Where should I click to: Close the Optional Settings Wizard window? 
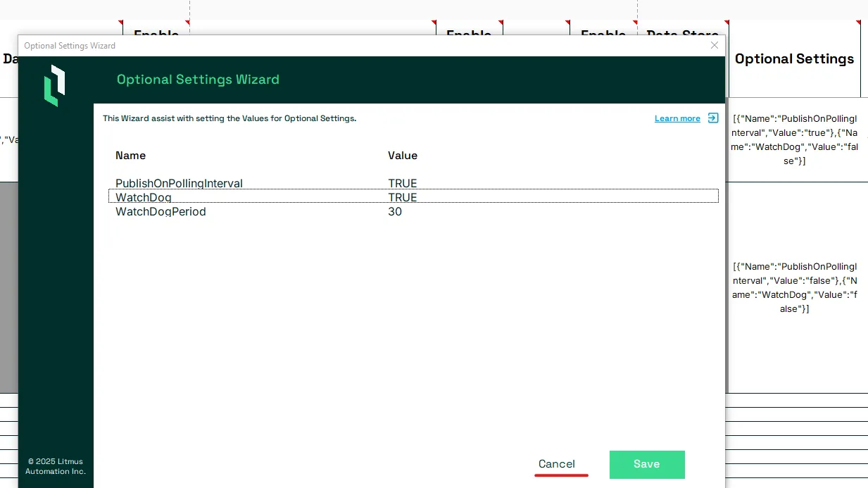tap(715, 45)
